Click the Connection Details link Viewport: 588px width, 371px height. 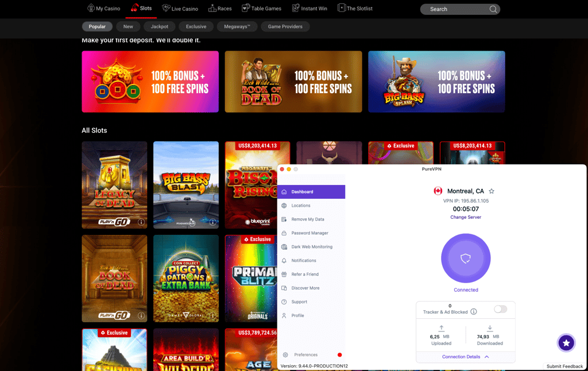click(461, 357)
